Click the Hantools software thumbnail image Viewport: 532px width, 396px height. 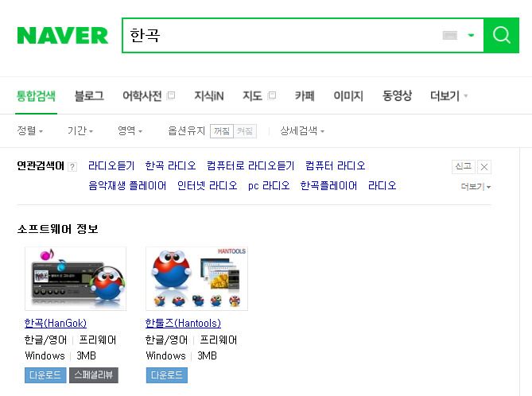point(196,278)
